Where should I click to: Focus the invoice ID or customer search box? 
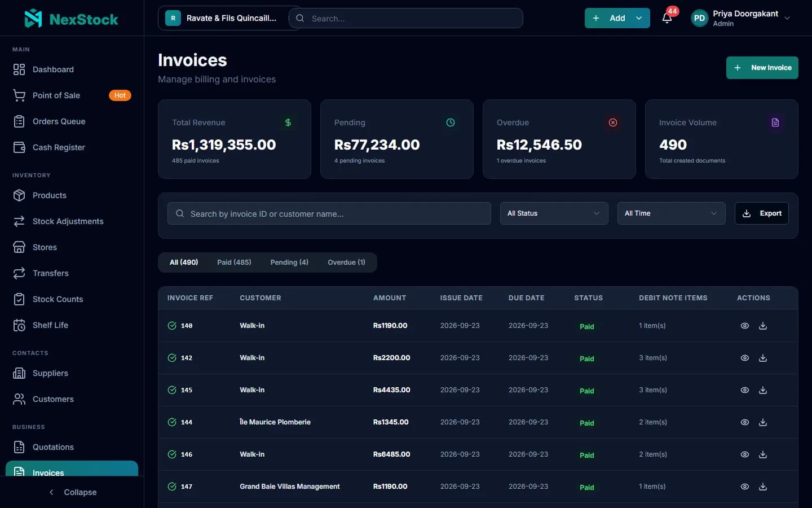pos(329,213)
